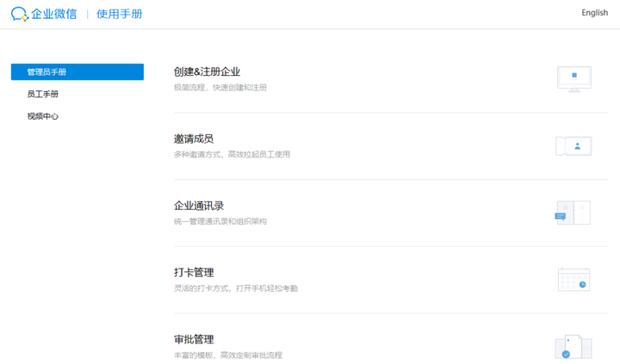Open the 企业通讯录 heading
Viewport: 620px width, 364px height.
coord(199,206)
